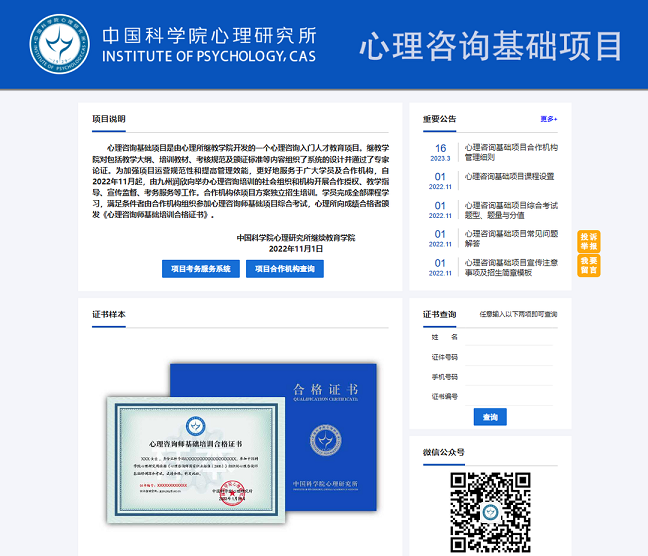
Task: Click the WeChat QR code image
Action: coord(489,512)
